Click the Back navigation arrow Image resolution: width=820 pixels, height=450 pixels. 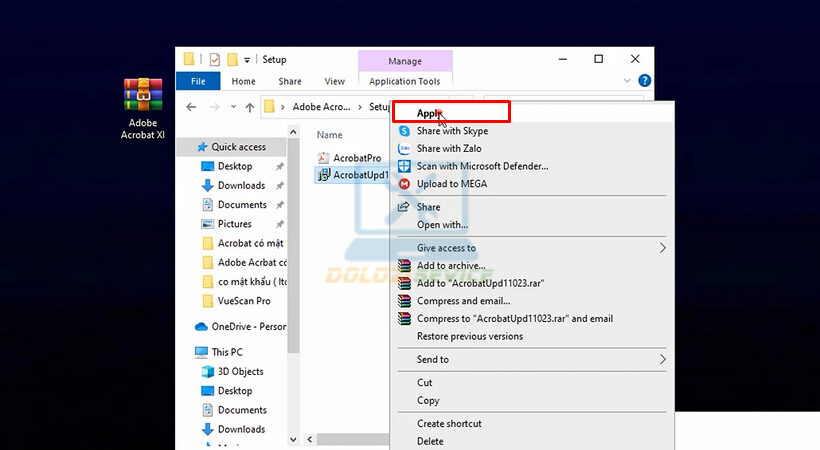coord(191,107)
